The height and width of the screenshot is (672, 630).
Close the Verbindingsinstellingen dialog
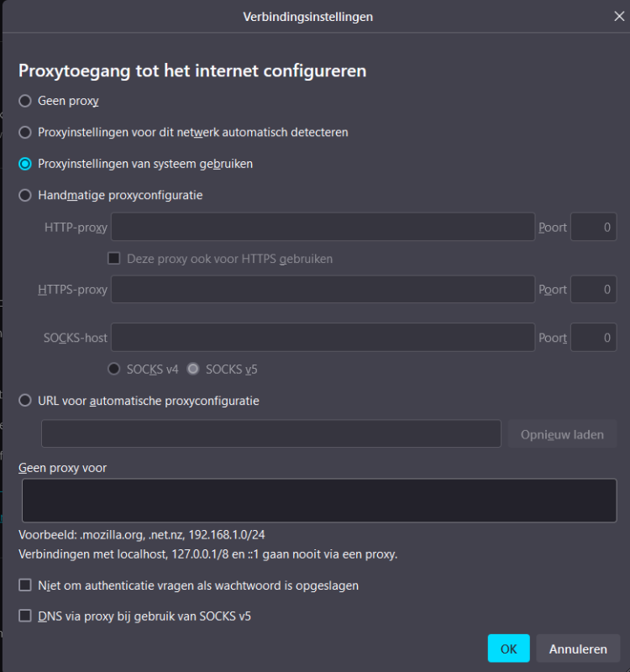point(619,16)
